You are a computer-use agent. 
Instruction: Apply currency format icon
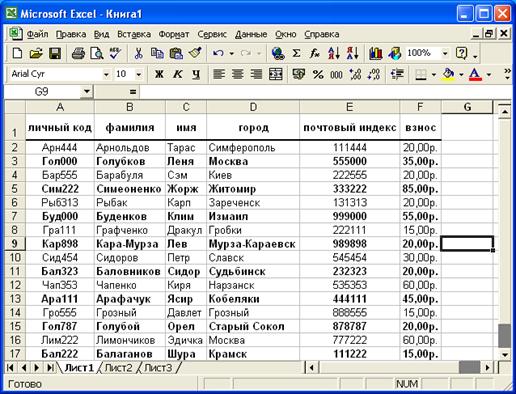click(298, 74)
